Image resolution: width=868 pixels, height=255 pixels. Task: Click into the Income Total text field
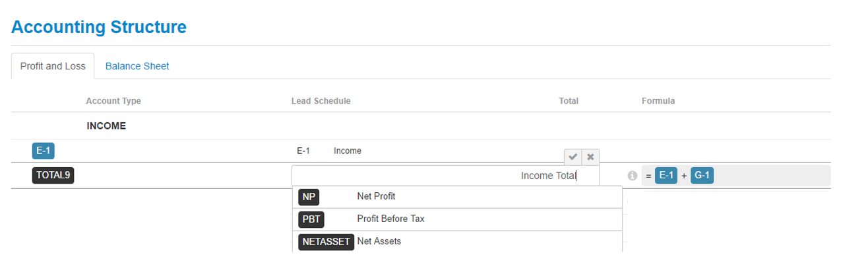pos(445,176)
